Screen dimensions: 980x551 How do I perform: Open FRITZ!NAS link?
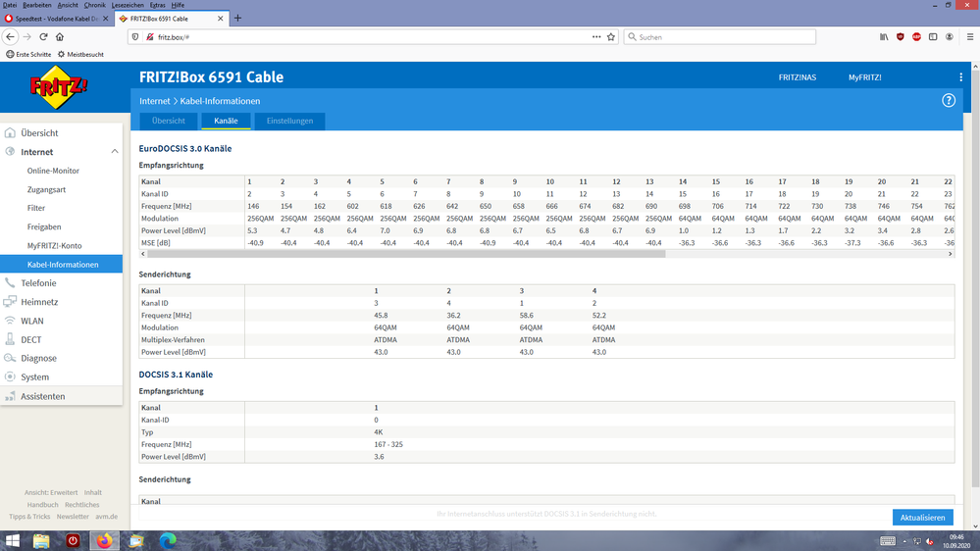(x=797, y=77)
